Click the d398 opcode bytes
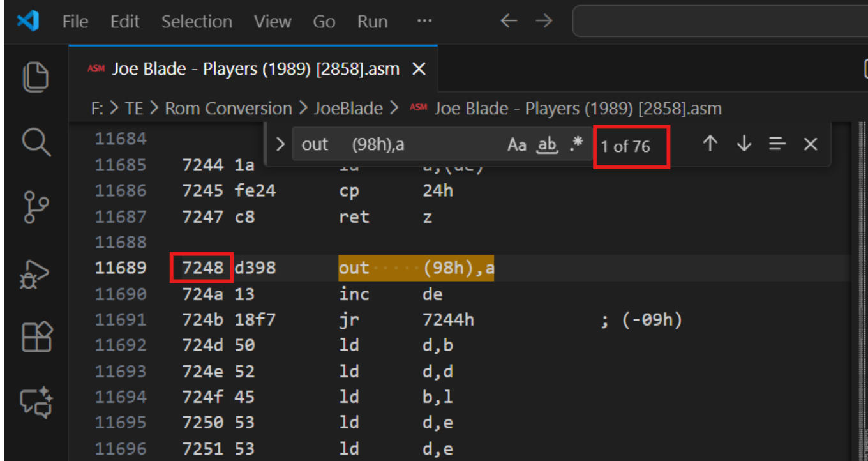The height and width of the screenshot is (461, 868). tap(255, 268)
